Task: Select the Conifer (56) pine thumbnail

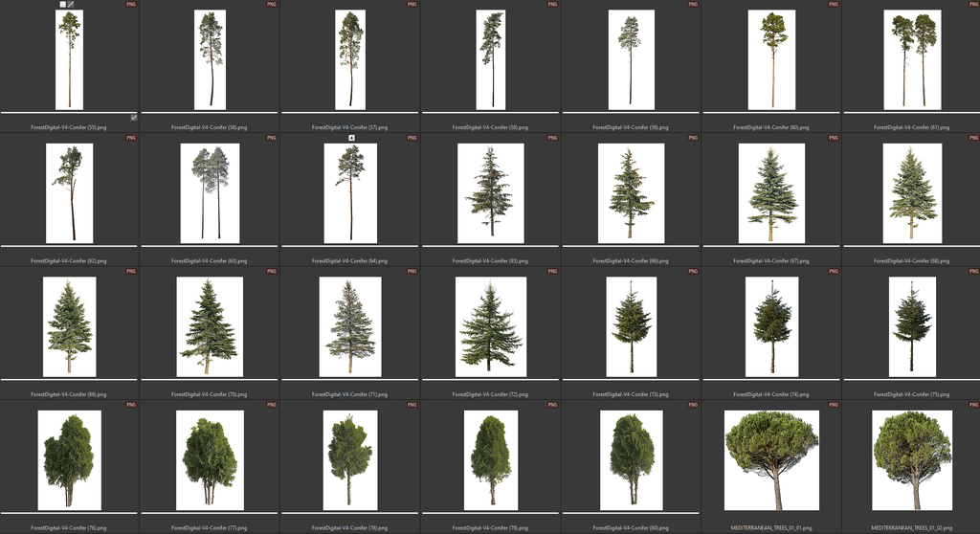Action: pyautogui.click(x=210, y=59)
